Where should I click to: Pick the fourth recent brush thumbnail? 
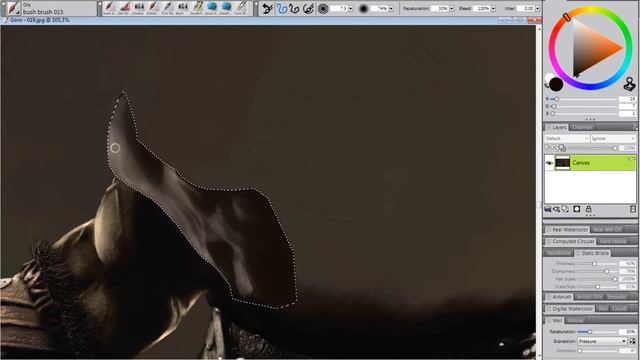[153, 7]
